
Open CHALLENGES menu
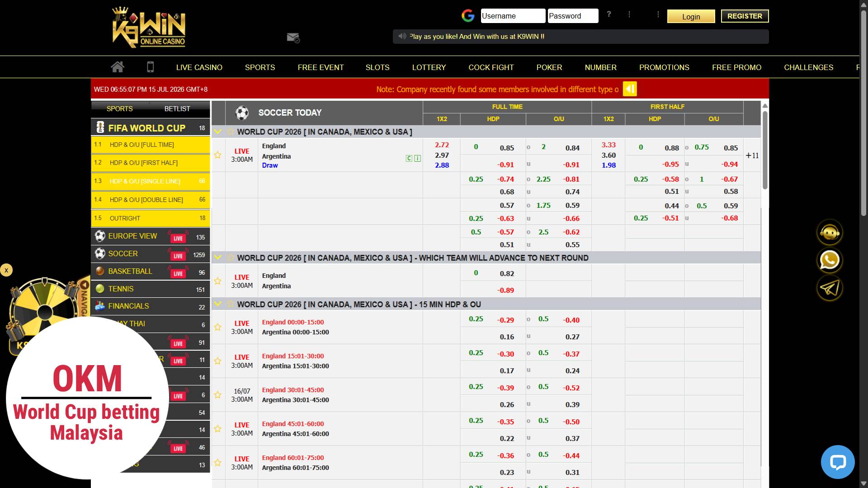(808, 67)
